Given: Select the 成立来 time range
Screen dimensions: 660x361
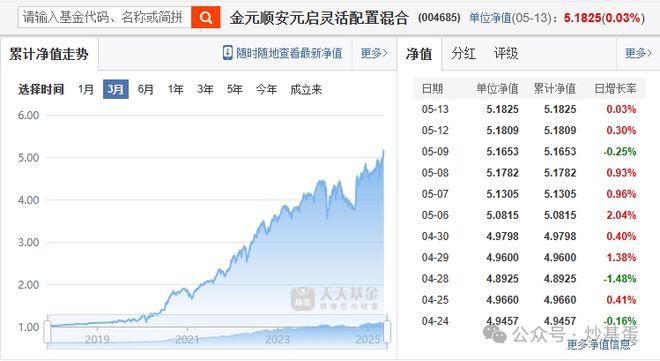Looking at the screenshot, I should 306,89.
